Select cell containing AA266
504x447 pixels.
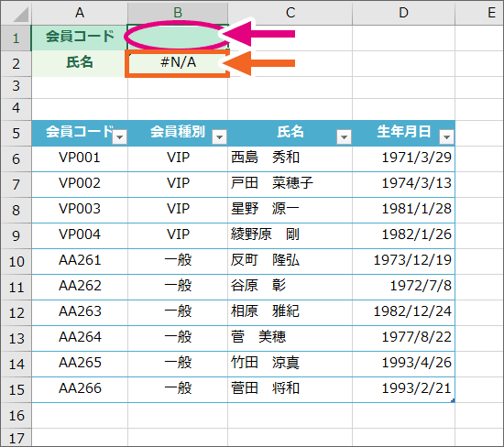tap(80, 389)
